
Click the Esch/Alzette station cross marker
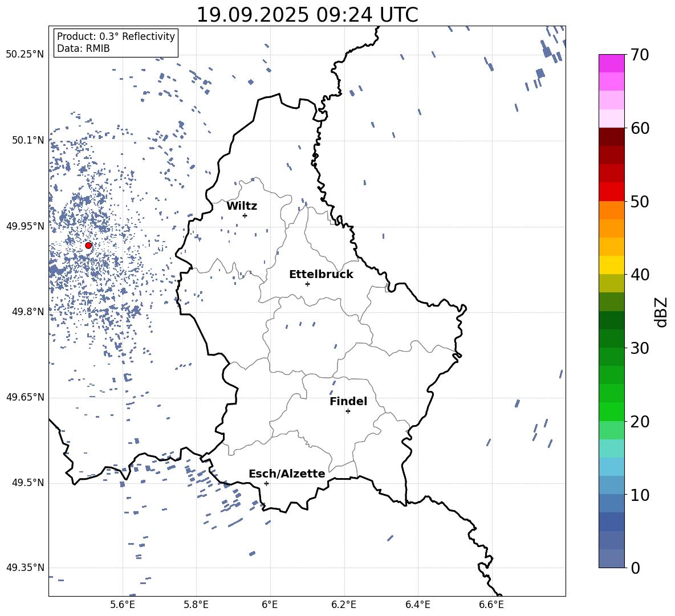pos(266,483)
